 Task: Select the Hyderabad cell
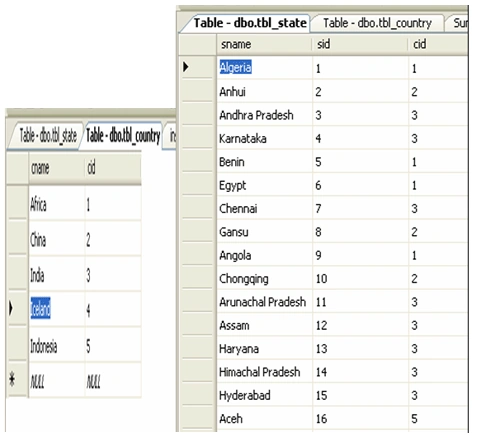click(x=264, y=395)
